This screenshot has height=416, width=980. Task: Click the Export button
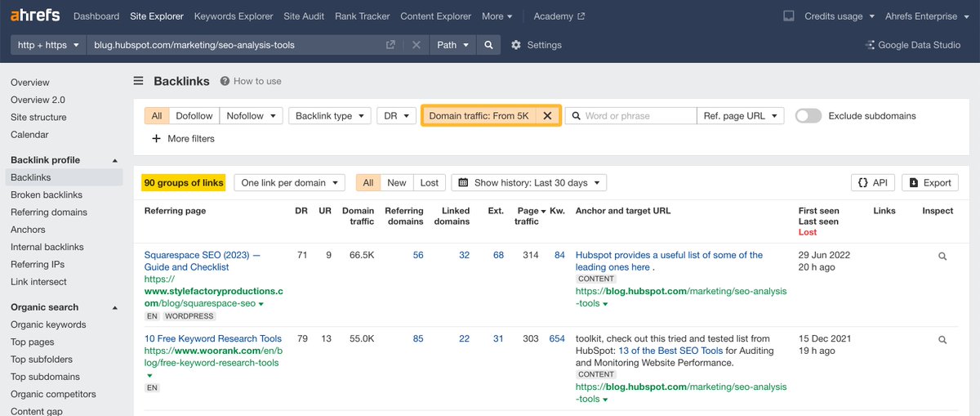pos(930,183)
